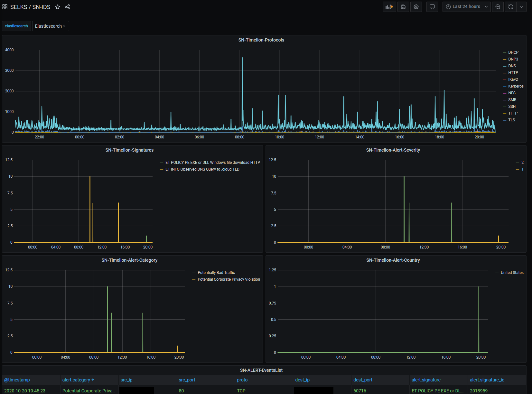Open the SN-ALERT-EventsList panel title menu
This screenshot has width=532, height=394.
point(261,370)
